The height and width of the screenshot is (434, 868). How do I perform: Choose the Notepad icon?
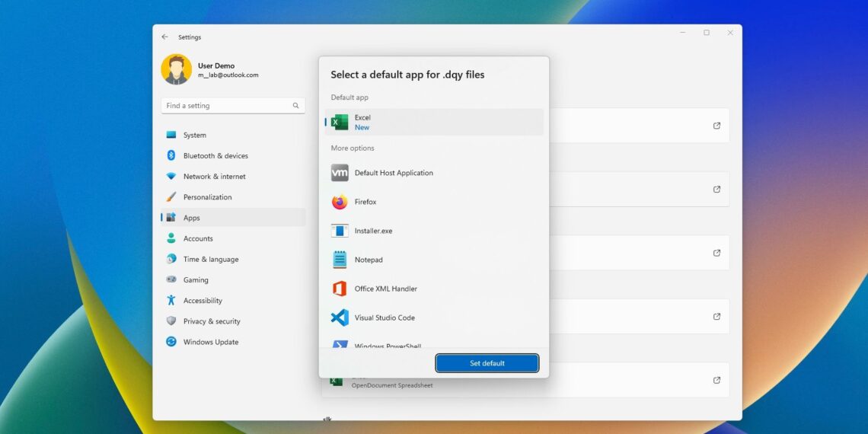340,260
